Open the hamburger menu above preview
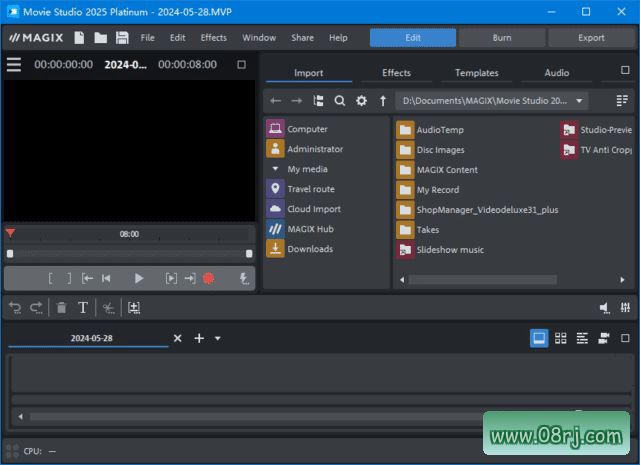Screen dimensions: 640x465 point(13,65)
